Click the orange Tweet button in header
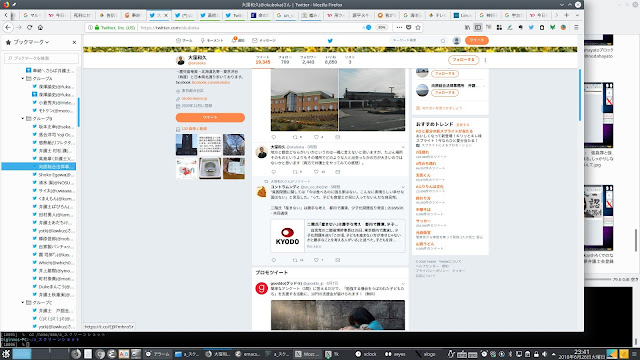Viewport: 640px width, 360px height. pyautogui.click(x=476, y=40)
